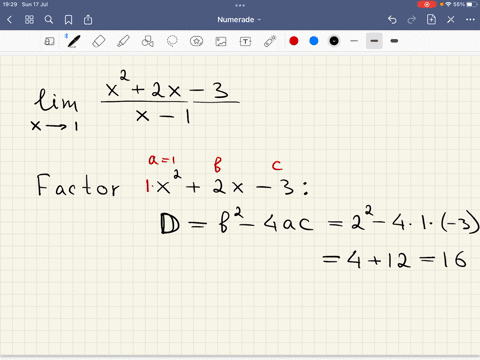Tap the red "a=1" annotation
Image resolution: width=480 pixels, height=360 pixels.
(x=162, y=160)
